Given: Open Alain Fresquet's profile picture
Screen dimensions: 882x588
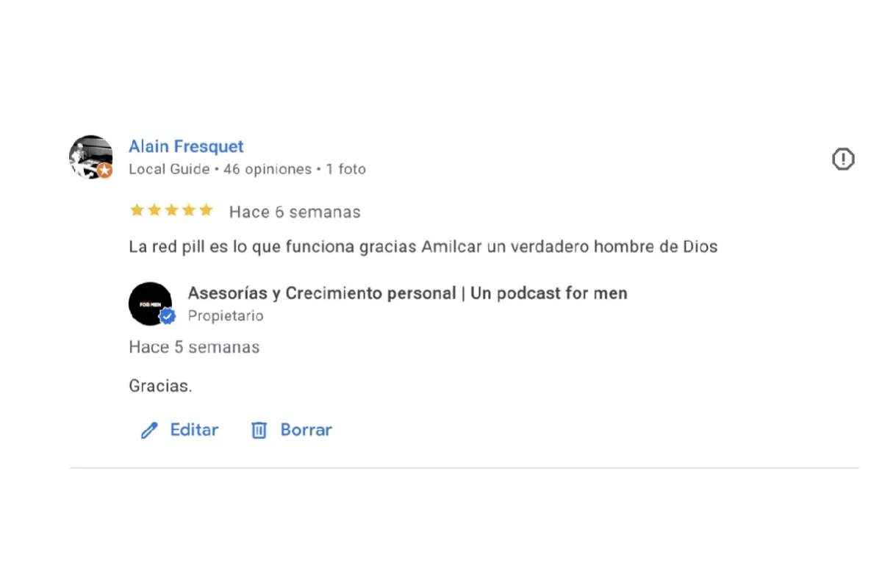Looking at the screenshot, I should pyautogui.click(x=90, y=157).
